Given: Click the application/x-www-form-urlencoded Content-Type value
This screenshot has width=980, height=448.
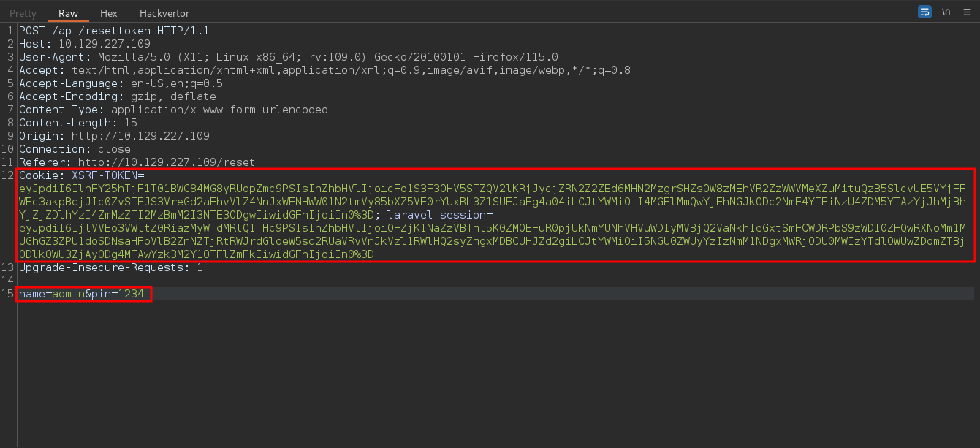Looking at the screenshot, I should pyautogui.click(x=220, y=110).
